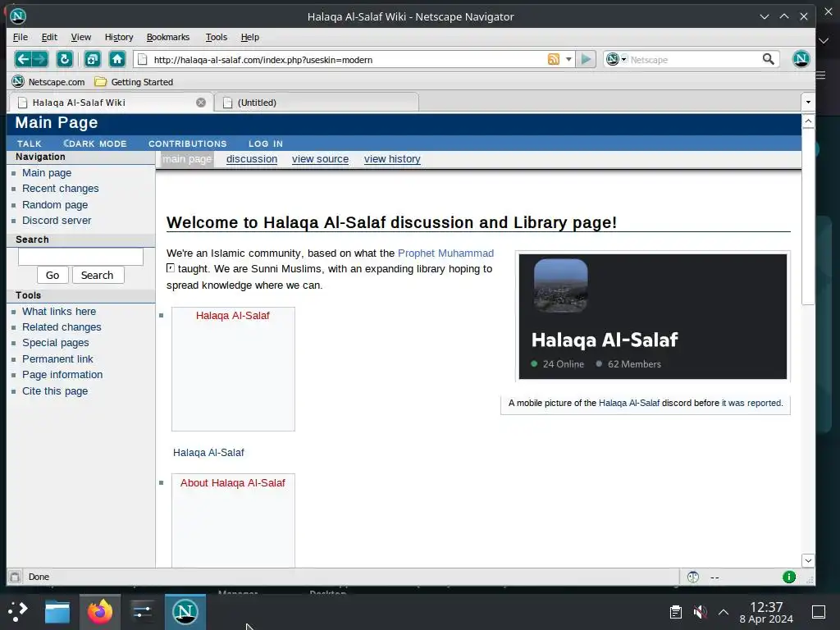Click the forward navigation arrow

[39, 59]
